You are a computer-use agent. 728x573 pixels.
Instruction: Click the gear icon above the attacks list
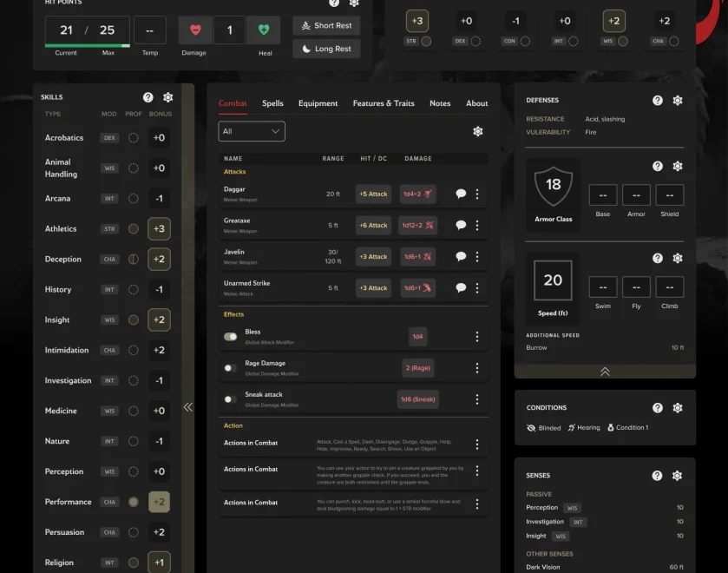tap(477, 130)
